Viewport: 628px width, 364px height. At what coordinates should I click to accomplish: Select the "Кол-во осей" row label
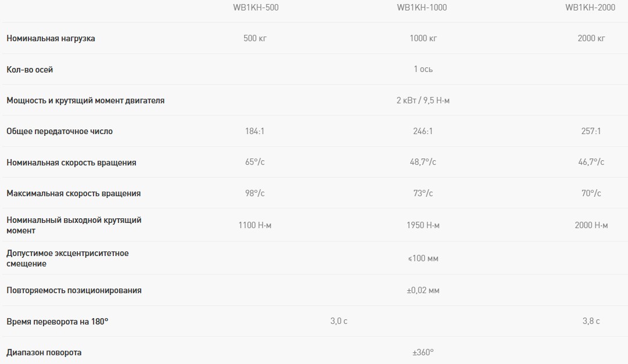(30, 70)
